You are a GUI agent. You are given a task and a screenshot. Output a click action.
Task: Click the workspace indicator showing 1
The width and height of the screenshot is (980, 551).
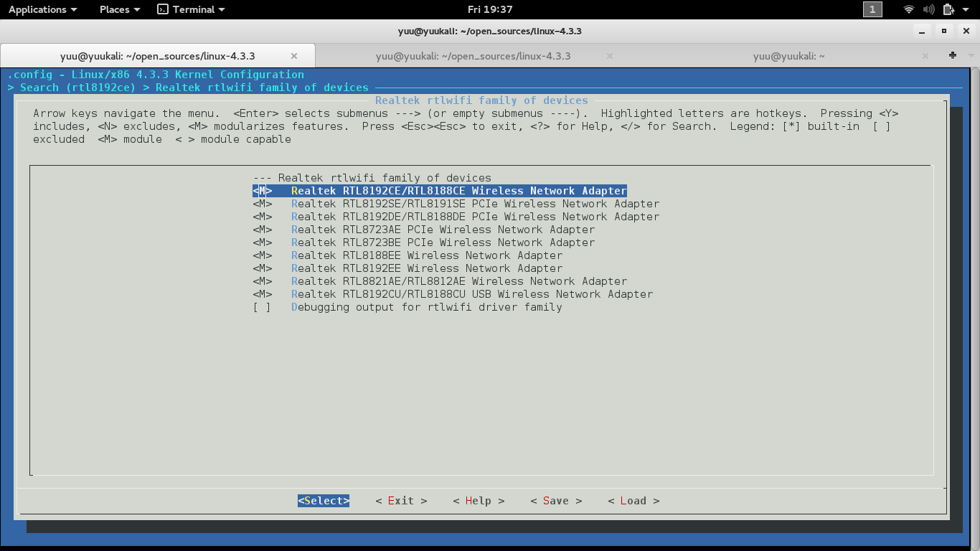point(872,9)
